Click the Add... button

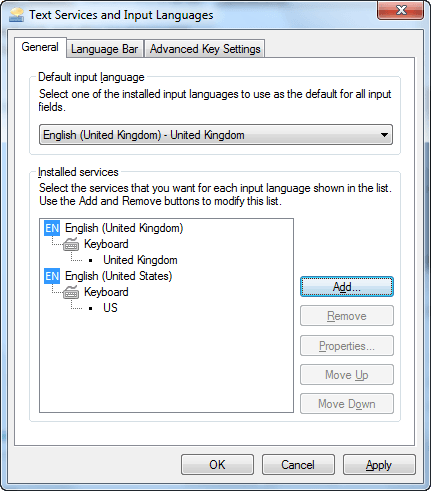[347, 287]
